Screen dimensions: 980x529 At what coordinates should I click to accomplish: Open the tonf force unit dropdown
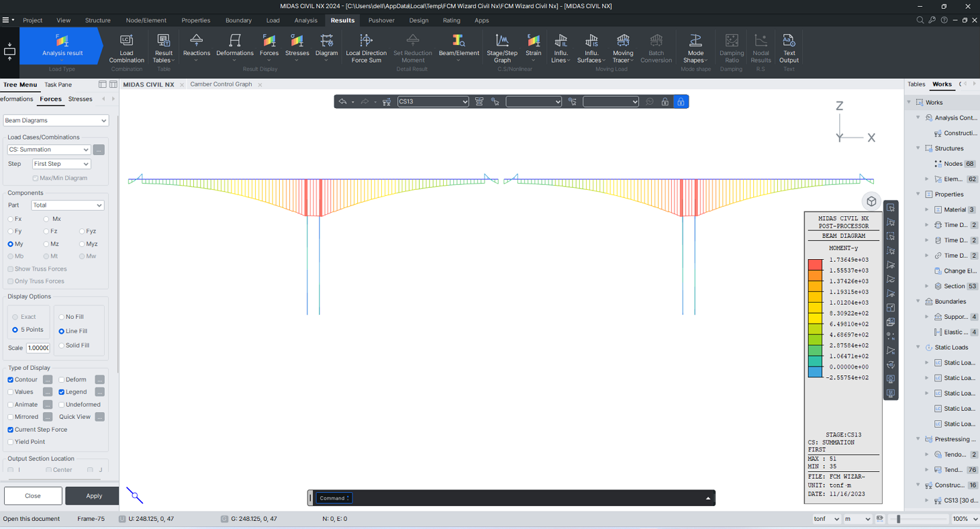click(x=827, y=519)
